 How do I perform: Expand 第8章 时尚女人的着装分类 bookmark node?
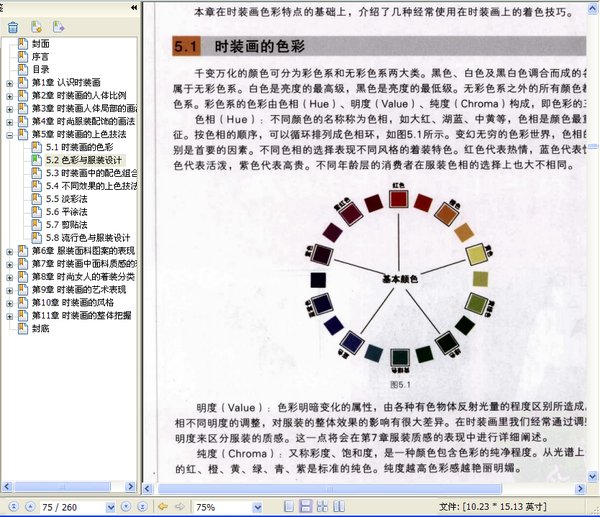pos(10,277)
